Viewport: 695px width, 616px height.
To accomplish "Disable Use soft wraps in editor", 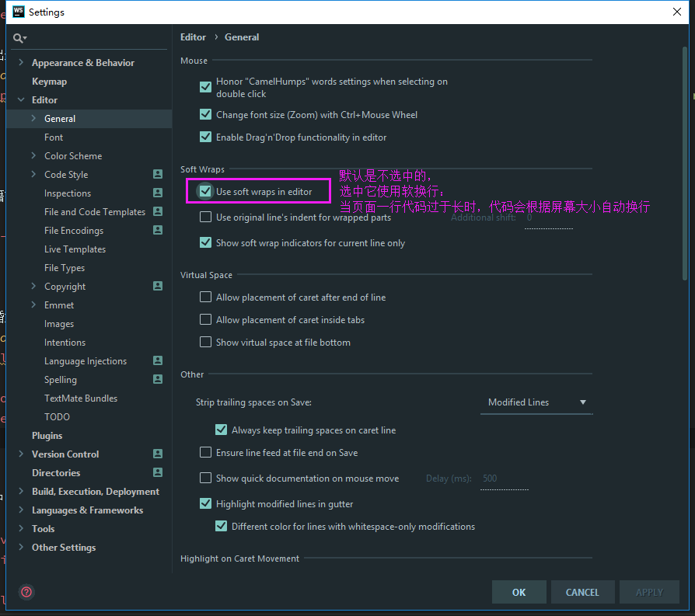I will click(205, 190).
